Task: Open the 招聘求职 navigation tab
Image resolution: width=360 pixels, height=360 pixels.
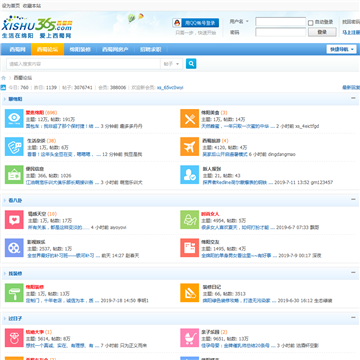Action: pos(151,49)
